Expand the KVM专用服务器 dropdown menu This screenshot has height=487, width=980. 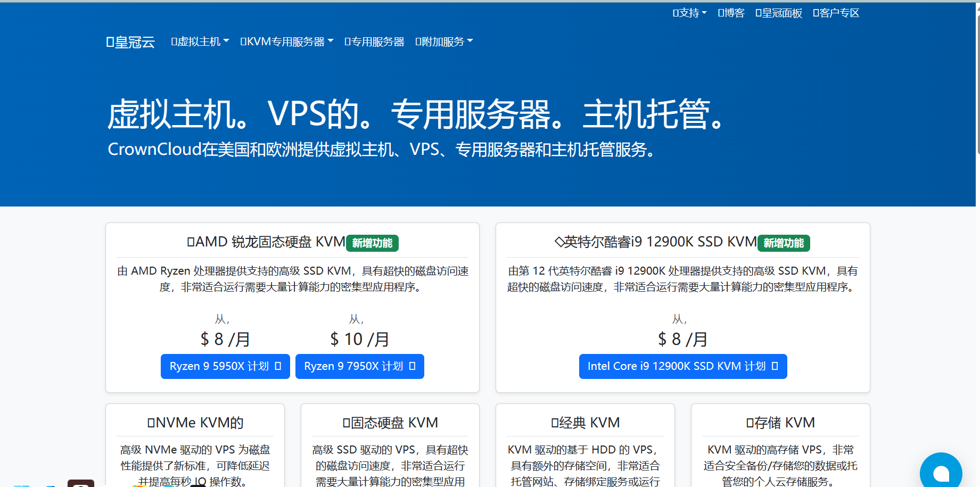pyautogui.click(x=286, y=42)
